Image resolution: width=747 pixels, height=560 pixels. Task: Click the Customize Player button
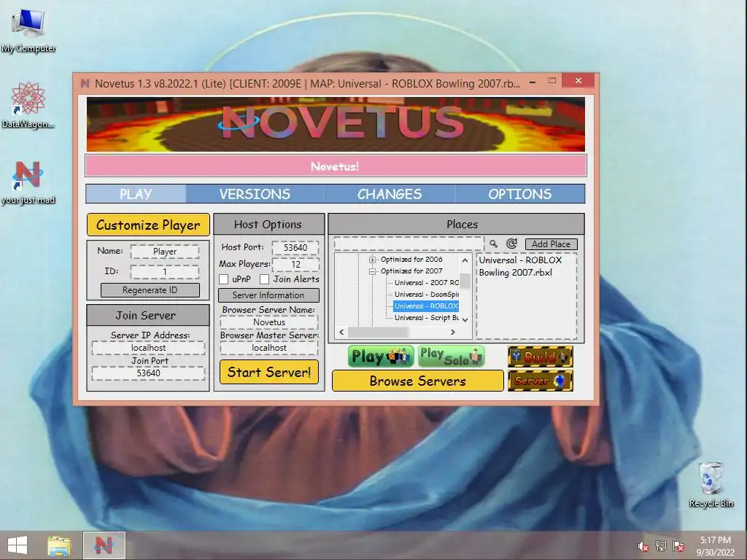(148, 225)
